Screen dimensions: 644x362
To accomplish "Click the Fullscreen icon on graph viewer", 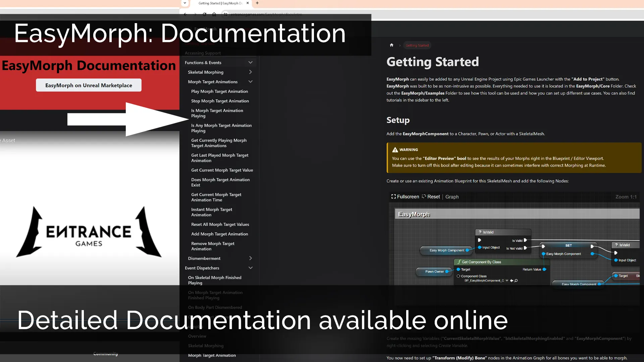I will [393, 197].
